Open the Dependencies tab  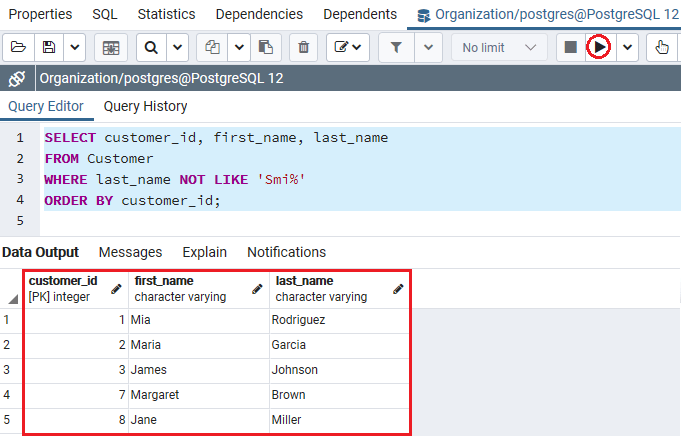coord(259,14)
